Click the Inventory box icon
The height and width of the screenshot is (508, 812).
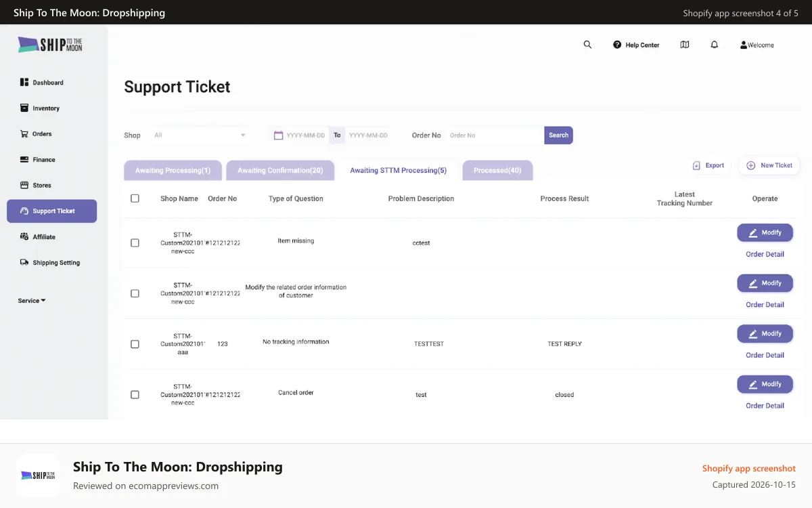pos(24,108)
